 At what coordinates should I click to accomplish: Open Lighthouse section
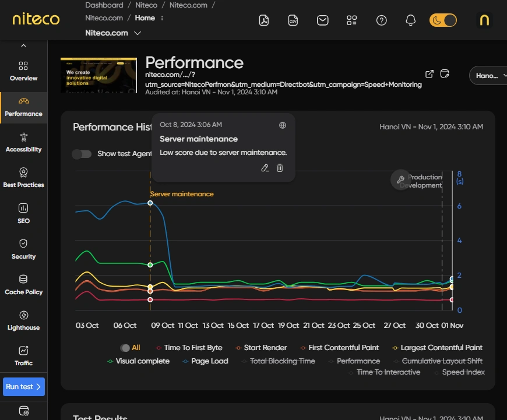pos(24,321)
